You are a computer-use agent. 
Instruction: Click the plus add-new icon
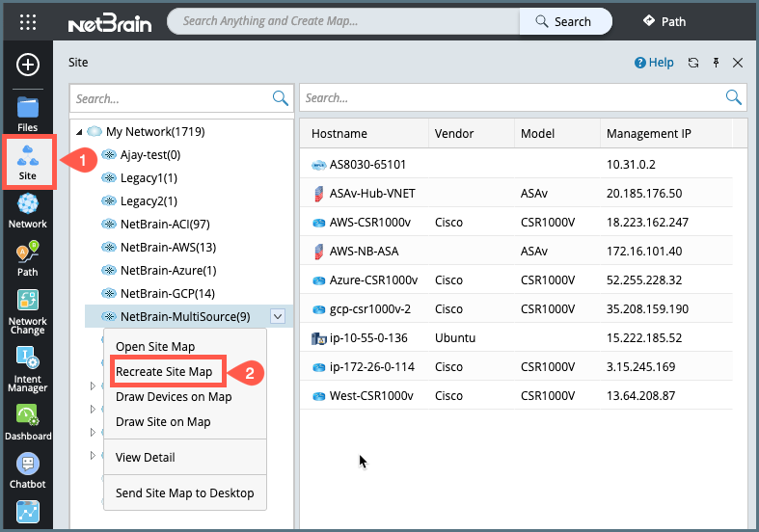[28, 65]
